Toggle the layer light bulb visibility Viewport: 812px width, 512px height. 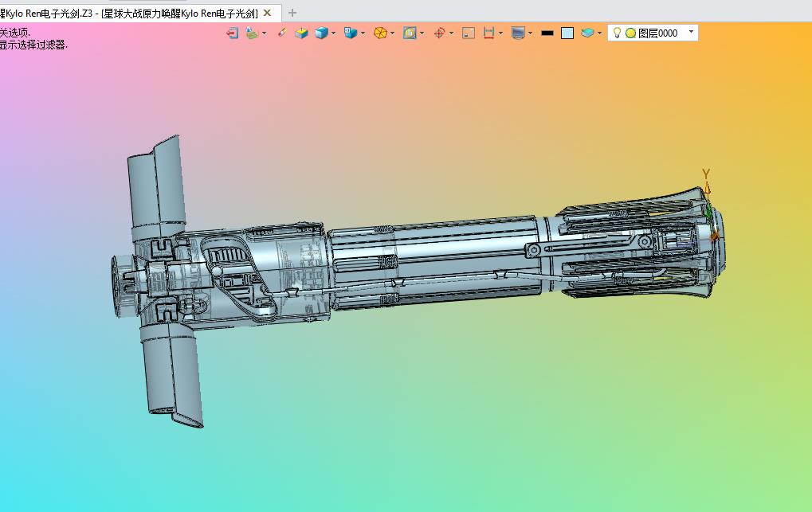pos(617,33)
